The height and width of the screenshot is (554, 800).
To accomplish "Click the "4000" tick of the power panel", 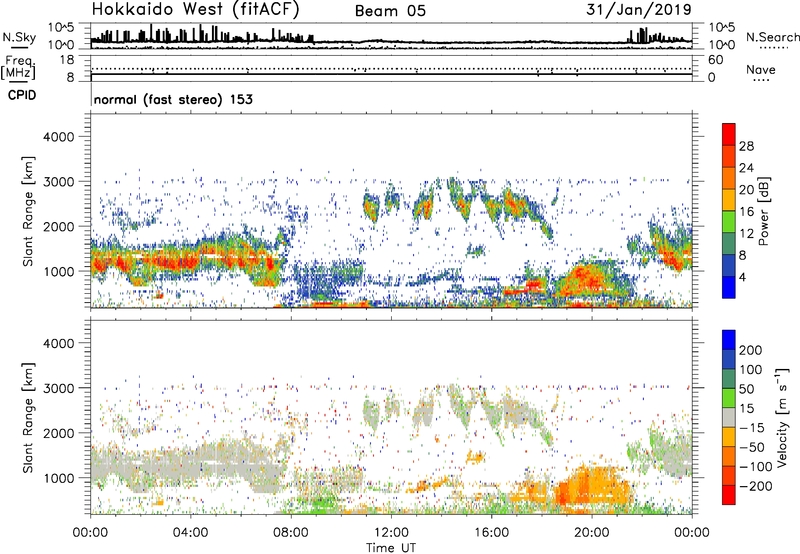I will (59, 137).
